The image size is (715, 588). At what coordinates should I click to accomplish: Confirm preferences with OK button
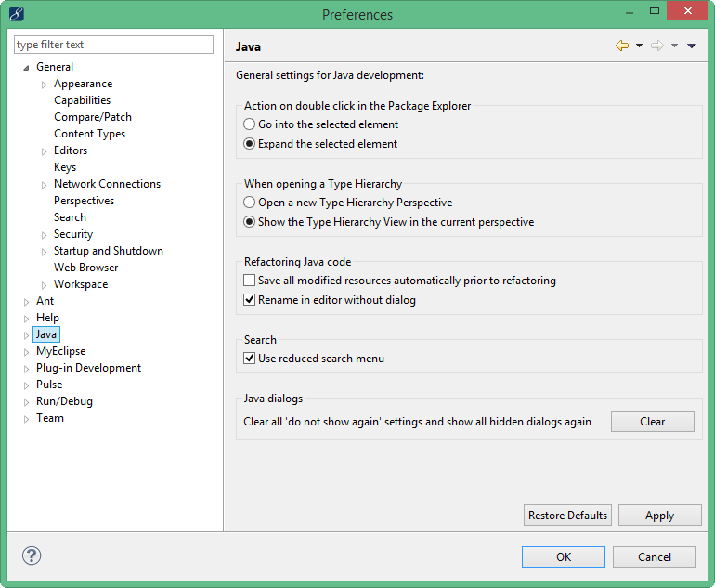[x=563, y=556]
